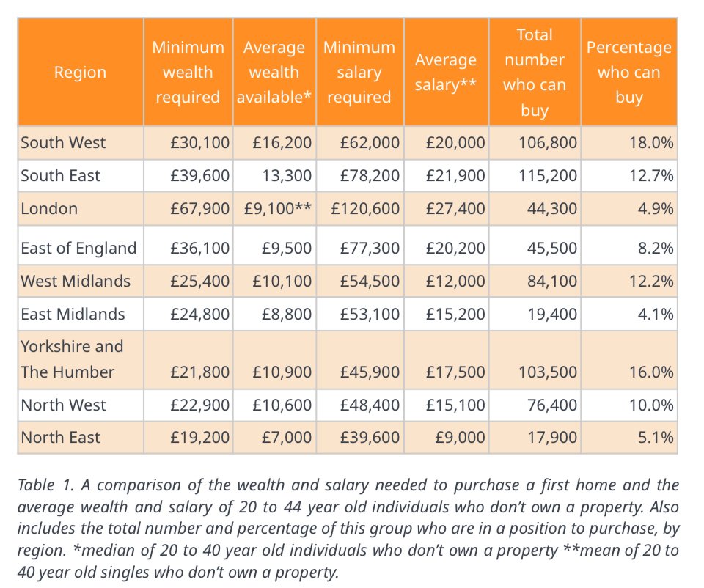Image resolution: width=704 pixels, height=588 pixels.
Task: Select the £22,900 minimum wealth cell
Action: (x=199, y=405)
